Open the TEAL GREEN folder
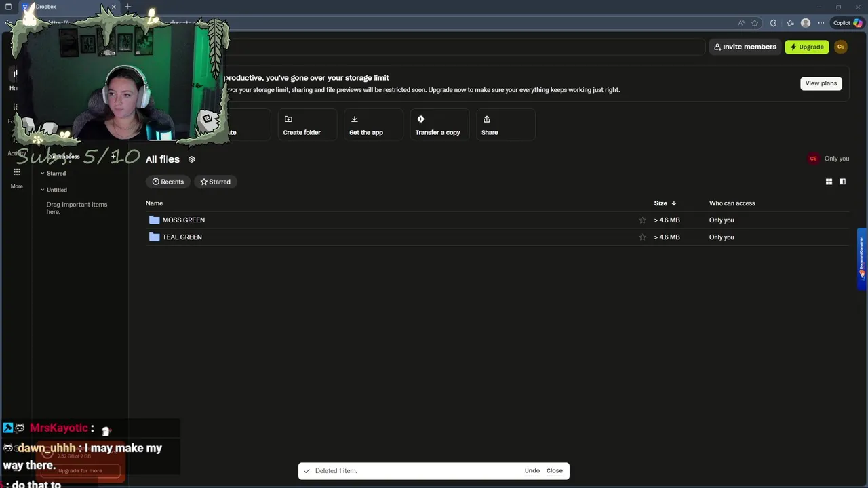The width and height of the screenshot is (868, 488). (x=182, y=237)
